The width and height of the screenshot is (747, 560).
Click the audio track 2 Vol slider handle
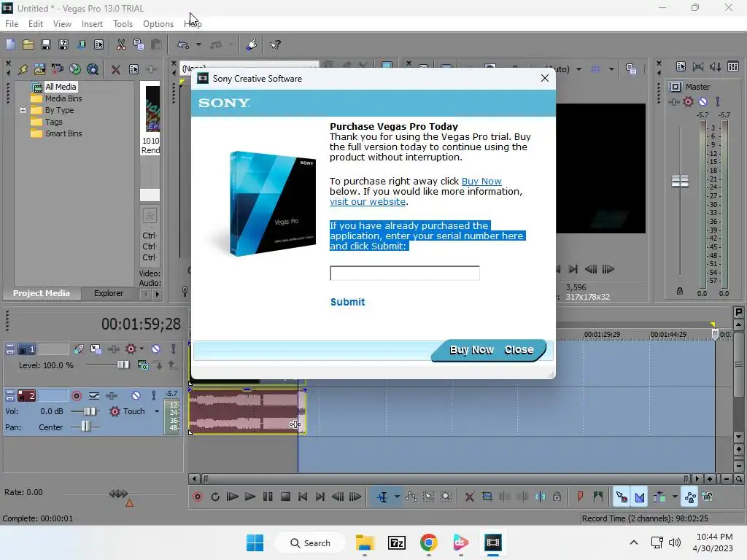pos(90,411)
